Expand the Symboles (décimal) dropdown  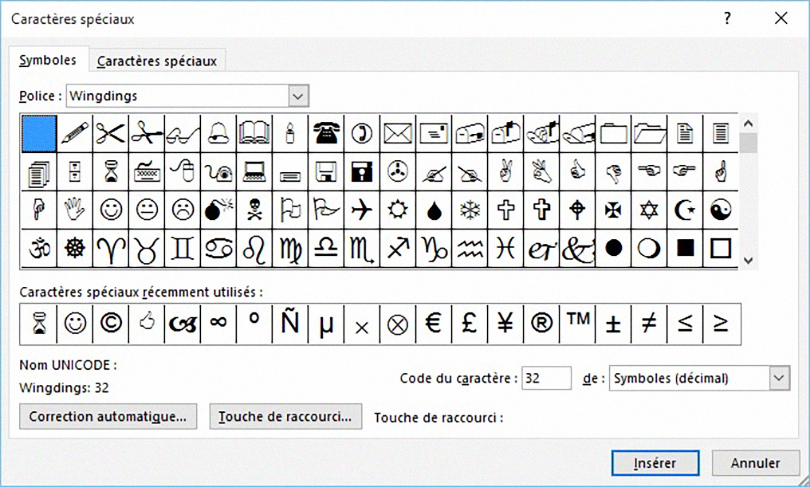pos(778,377)
